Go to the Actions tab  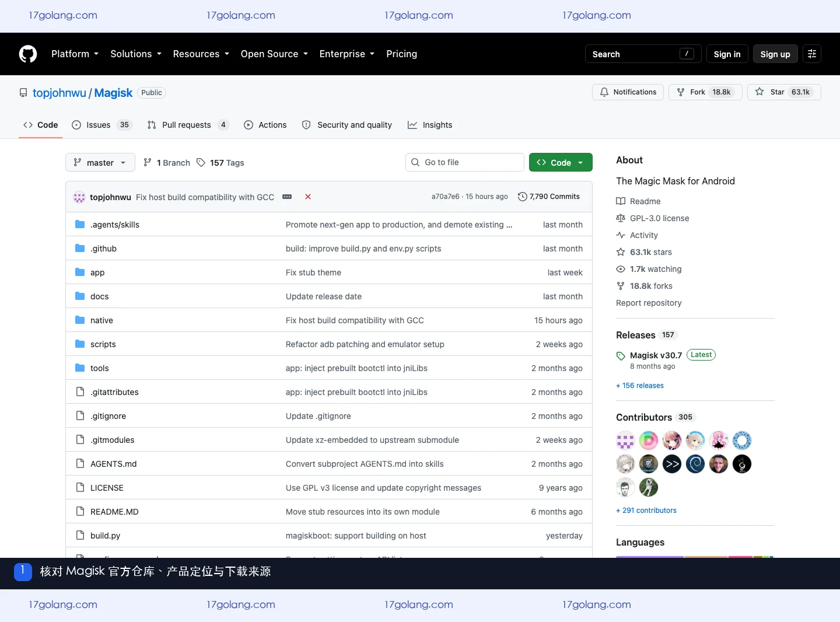coord(265,125)
